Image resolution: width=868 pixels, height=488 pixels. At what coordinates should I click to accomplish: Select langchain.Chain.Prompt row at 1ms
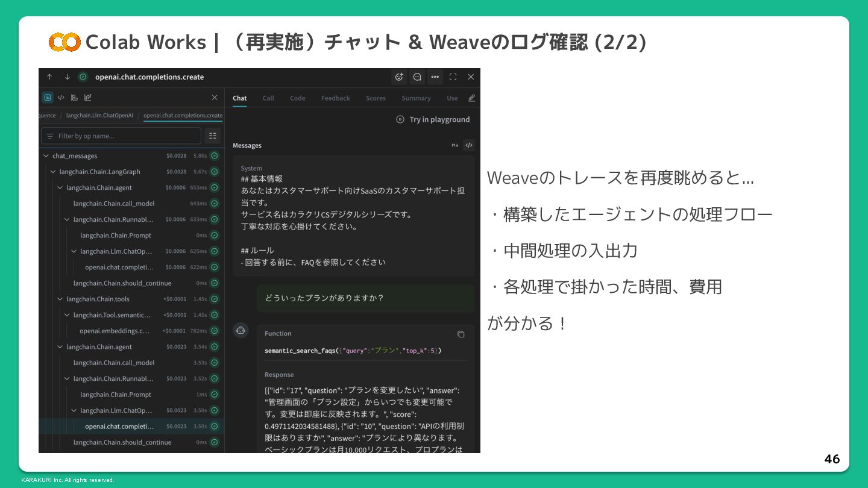click(x=131, y=395)
